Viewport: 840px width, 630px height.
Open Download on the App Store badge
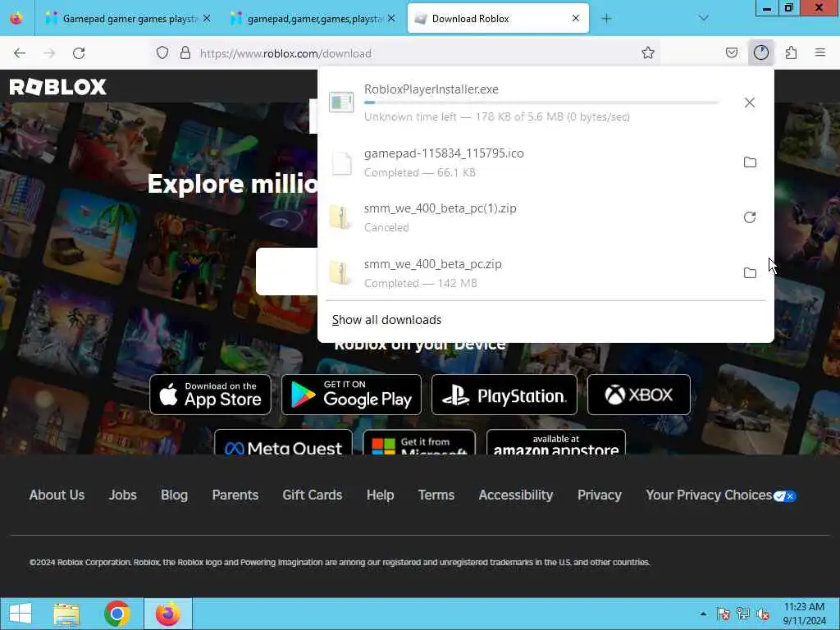(x=210, y=395)
